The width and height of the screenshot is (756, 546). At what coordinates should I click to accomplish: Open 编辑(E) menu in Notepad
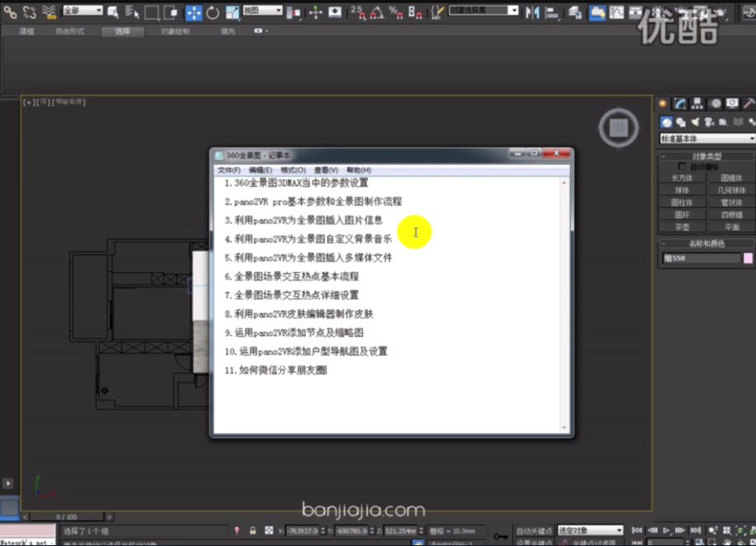click(261, 170)
